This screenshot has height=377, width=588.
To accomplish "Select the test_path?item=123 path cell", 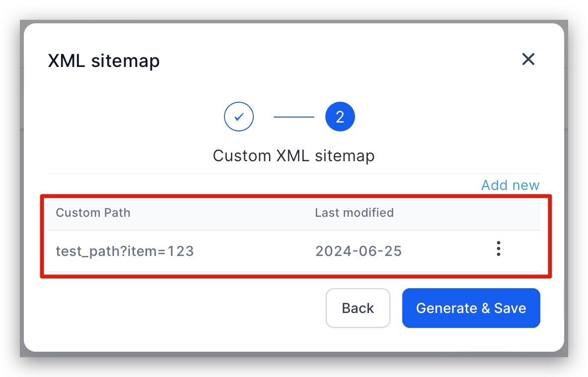I will [x=125, y=251].
